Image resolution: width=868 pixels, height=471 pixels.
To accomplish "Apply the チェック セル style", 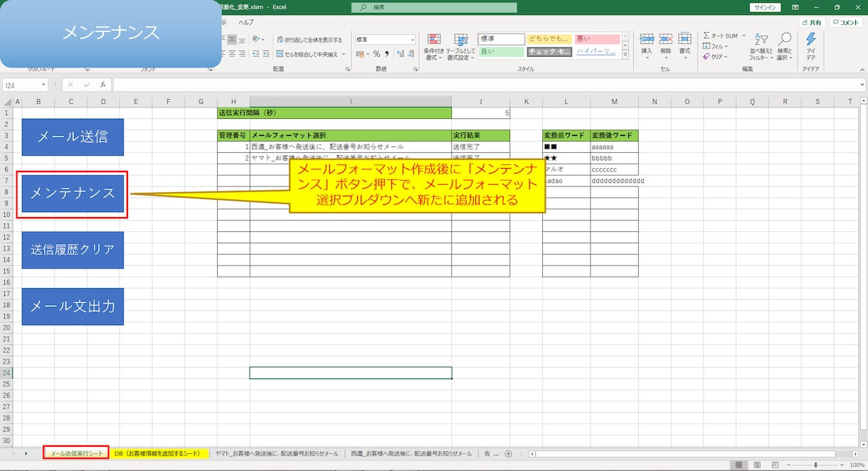I will (549, 51).
